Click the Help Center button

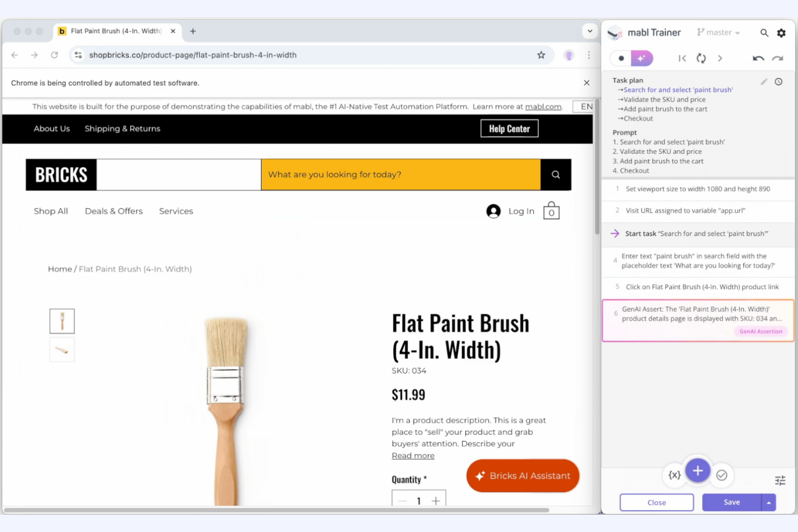[x=508, y=128]
